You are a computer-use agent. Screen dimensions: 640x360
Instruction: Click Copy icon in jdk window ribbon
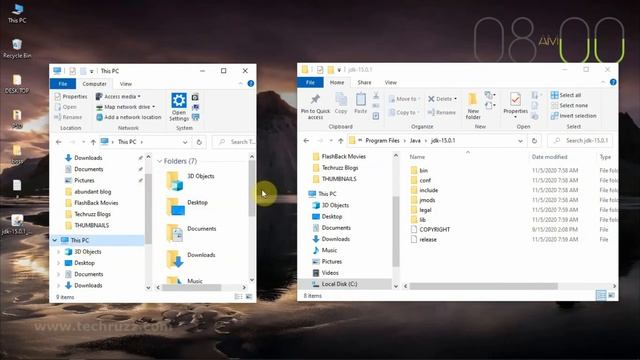(341, 104)
